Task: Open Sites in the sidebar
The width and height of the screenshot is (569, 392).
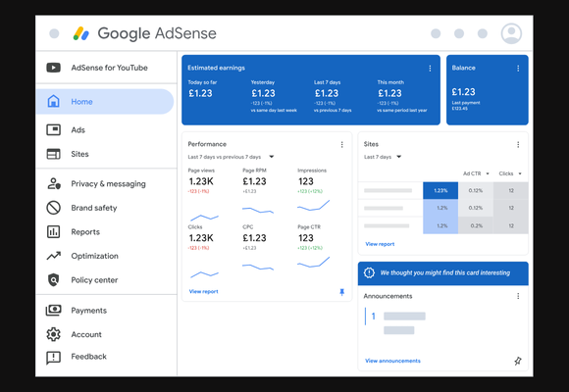Action: click(x=106, y=154)
